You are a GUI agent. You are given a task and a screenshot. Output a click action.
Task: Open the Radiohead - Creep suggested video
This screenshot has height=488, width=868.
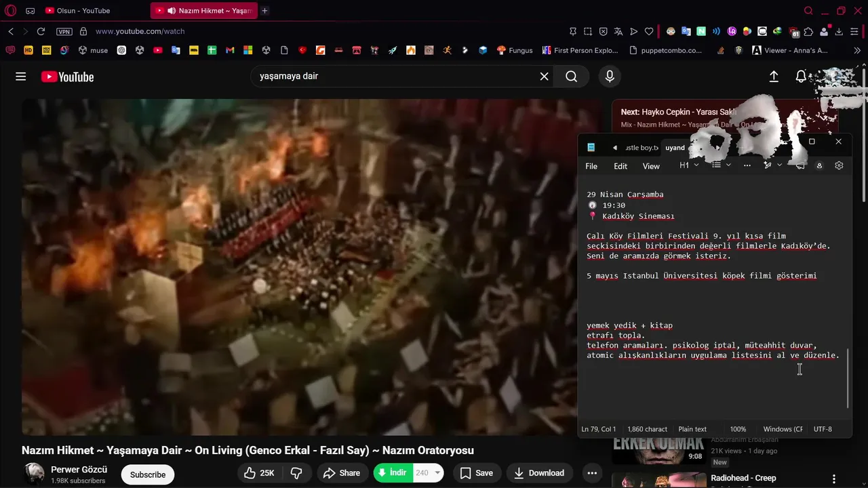tap(743, 478)
